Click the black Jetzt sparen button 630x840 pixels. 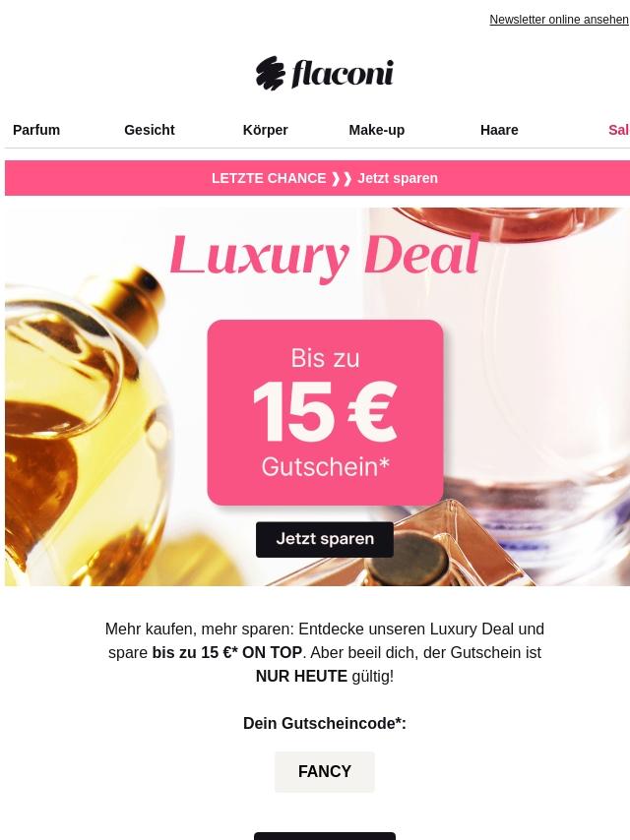pos(325,539)
